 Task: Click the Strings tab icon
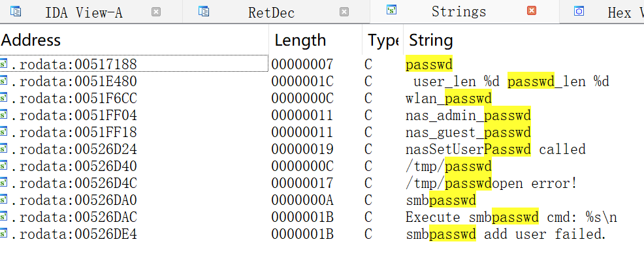click(x=391, y=10)
